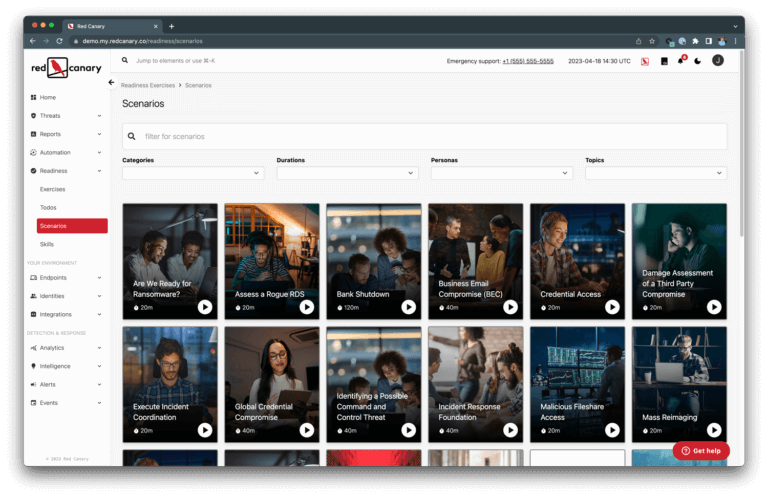Collapse the sidebar with the left arrow
Viewport: 768px width, 497px height.
(x=111, y=83)
